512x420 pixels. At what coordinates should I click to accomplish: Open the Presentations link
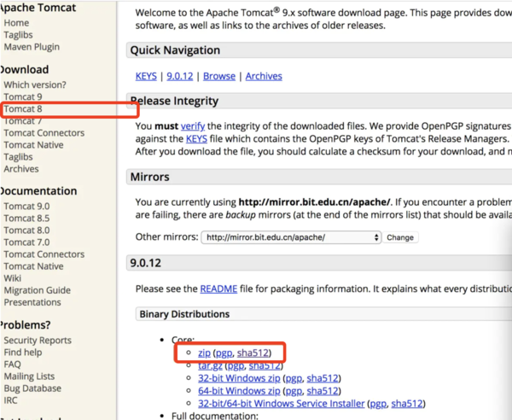tap(32, 302)
